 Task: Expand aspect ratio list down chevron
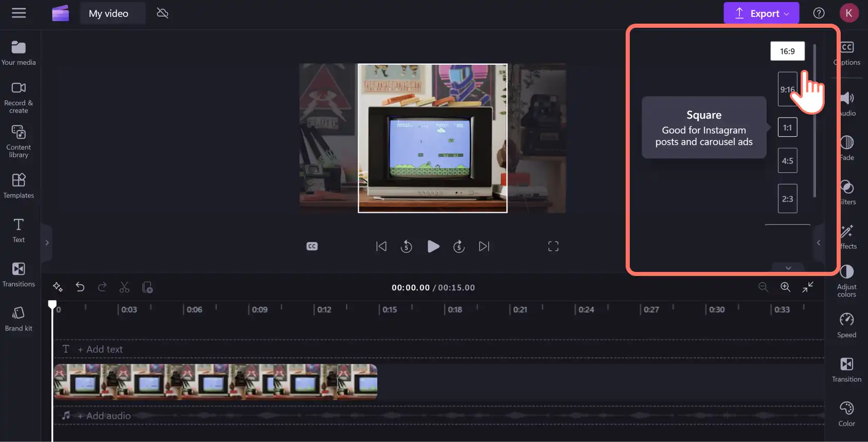tap(788, 267)
